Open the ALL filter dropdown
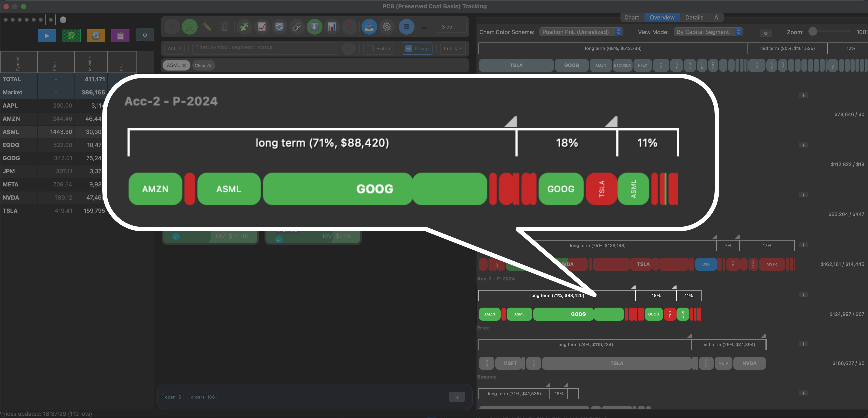 pos(174,48)
